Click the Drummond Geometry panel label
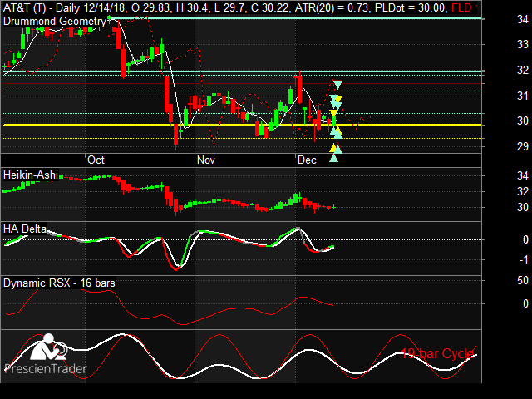The height and width of the screenshot is (399, 532). click(55, 22)
